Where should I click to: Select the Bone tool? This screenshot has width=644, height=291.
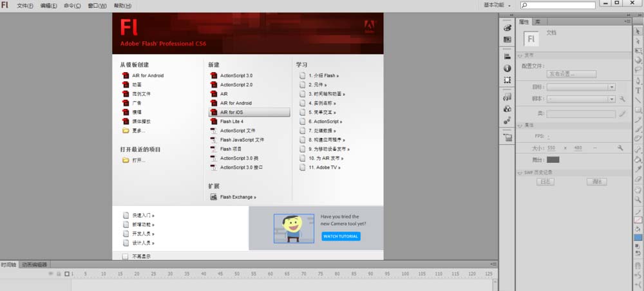(638, 150)
